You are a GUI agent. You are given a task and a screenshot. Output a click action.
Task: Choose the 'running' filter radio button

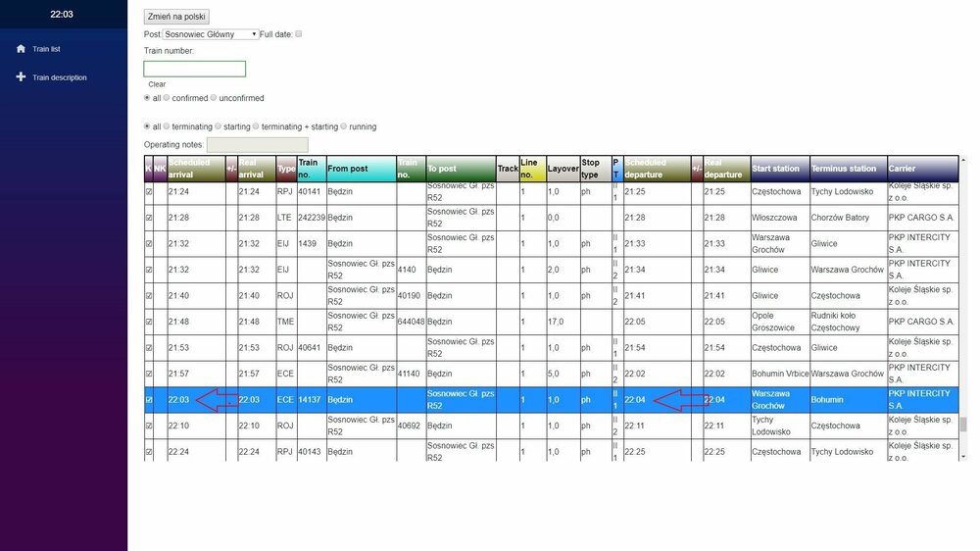(x=344, y=126)
